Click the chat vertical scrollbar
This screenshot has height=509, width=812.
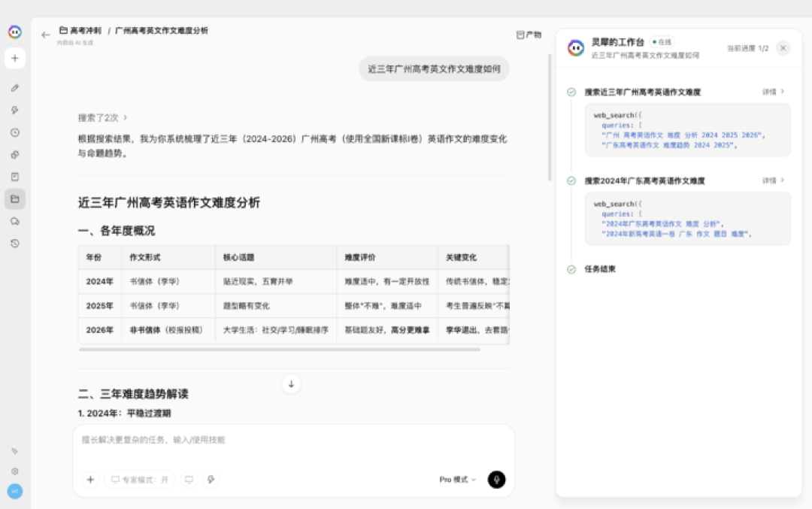click(x=550, y=117)
